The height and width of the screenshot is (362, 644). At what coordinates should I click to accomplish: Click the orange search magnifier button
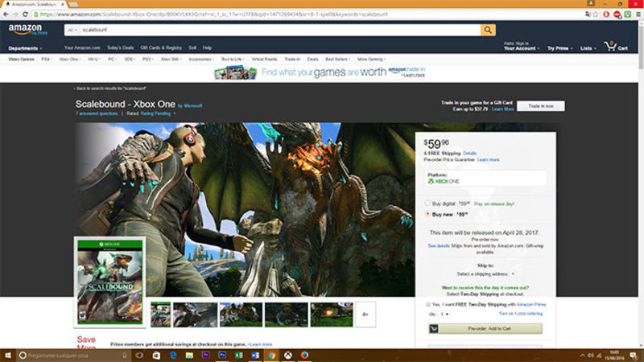point(488,30)
